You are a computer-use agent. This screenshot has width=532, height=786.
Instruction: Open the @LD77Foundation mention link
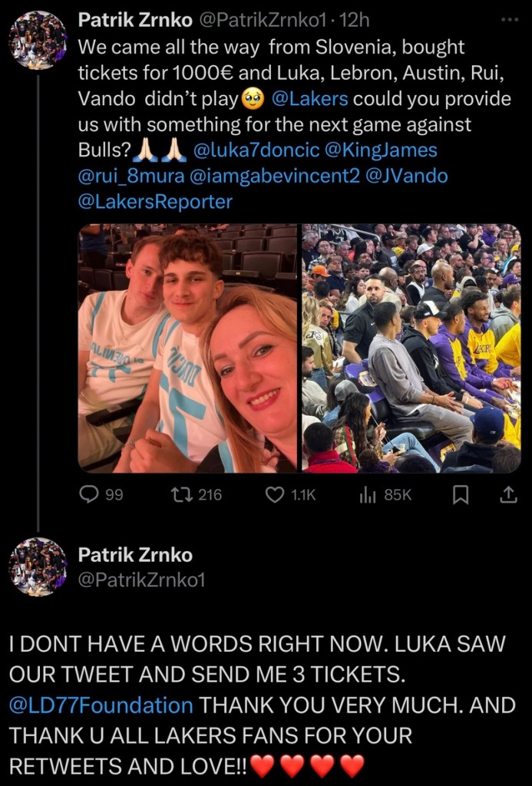pos(101,705)
